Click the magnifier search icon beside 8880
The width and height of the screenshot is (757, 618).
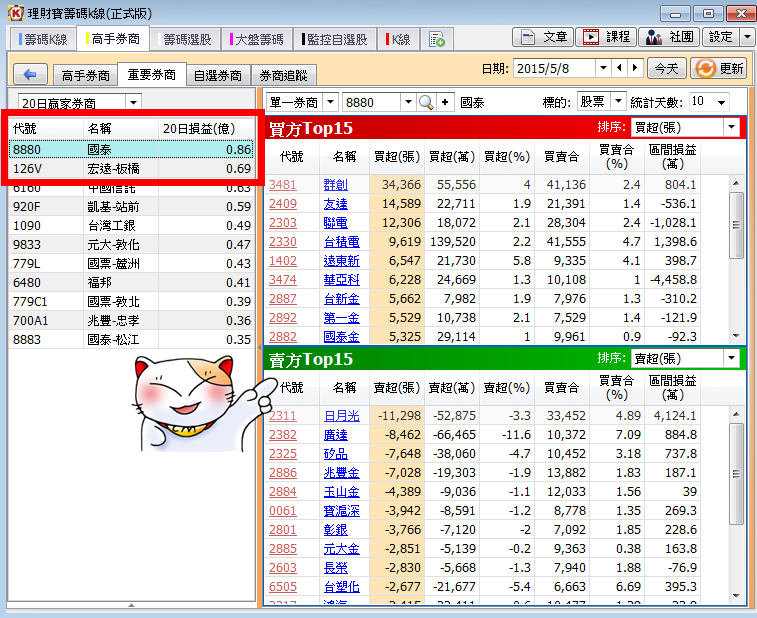point(426,102)
